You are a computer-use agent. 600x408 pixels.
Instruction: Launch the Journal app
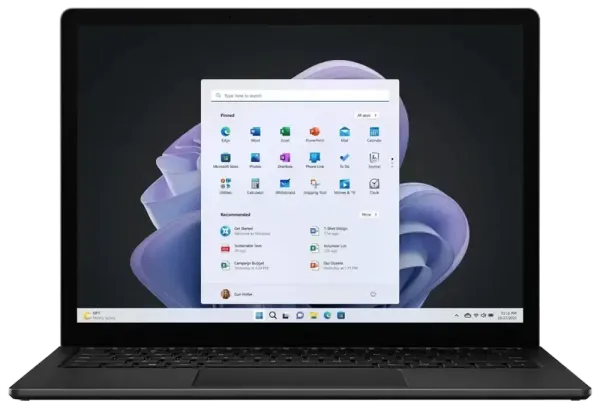pyautogui.click(x=374, y=158)
